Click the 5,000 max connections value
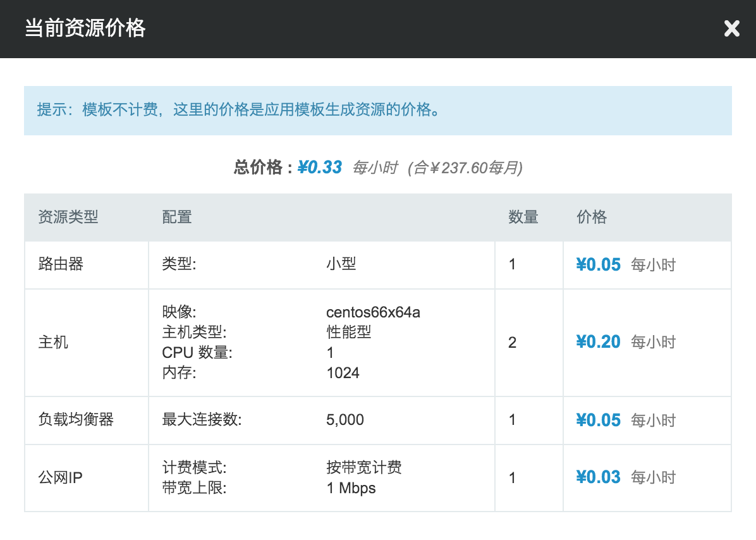The width and height of the screenshot is (756, 540). coord(345,420)
